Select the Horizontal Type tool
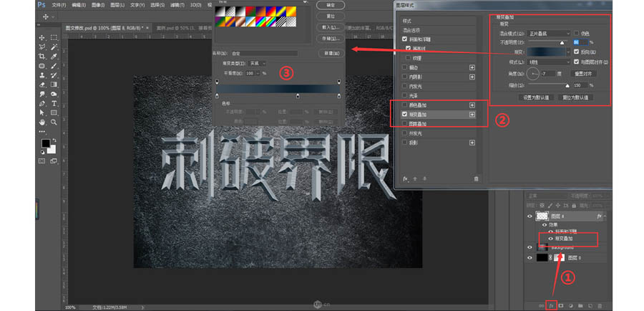Image resolution: width=644 pixels, height=311 pixels. (x=54, y=103)
